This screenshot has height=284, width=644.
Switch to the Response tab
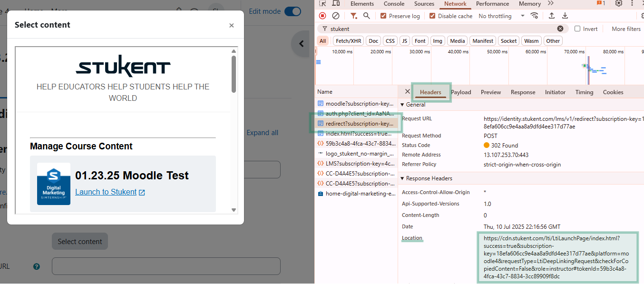coord(523,92)
